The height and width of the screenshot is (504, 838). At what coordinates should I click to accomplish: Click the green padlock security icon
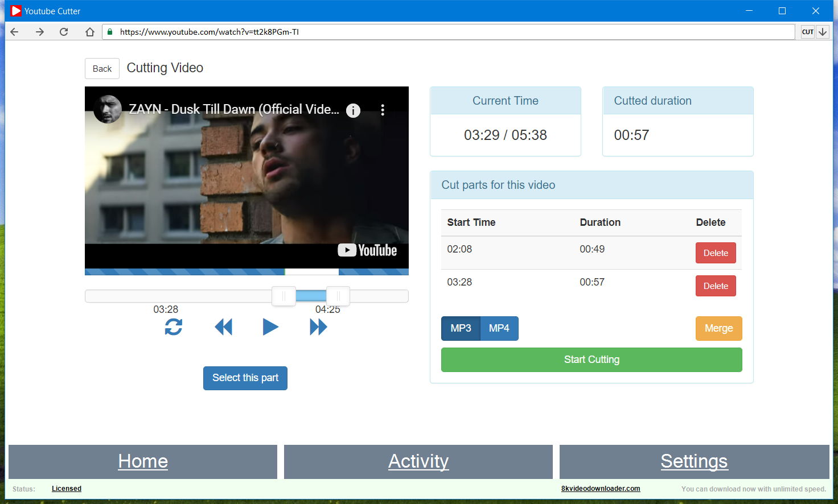(x=110, y=32)
